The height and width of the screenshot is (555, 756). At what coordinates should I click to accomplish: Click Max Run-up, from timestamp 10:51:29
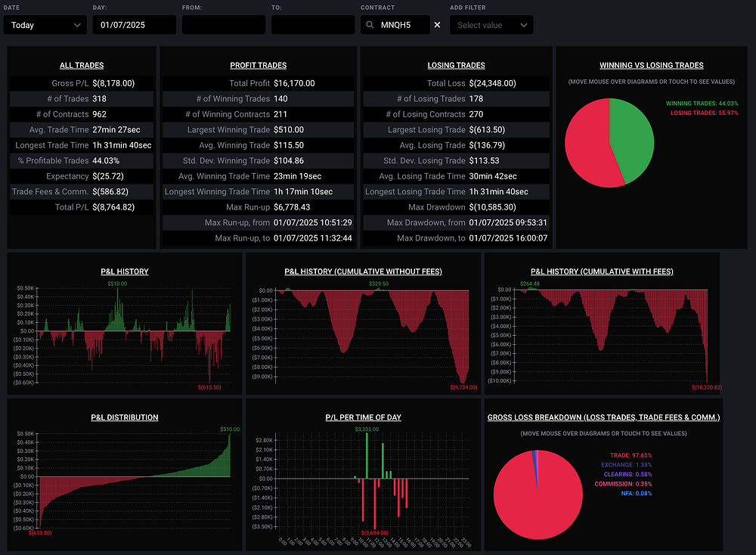tap(313, 222)
